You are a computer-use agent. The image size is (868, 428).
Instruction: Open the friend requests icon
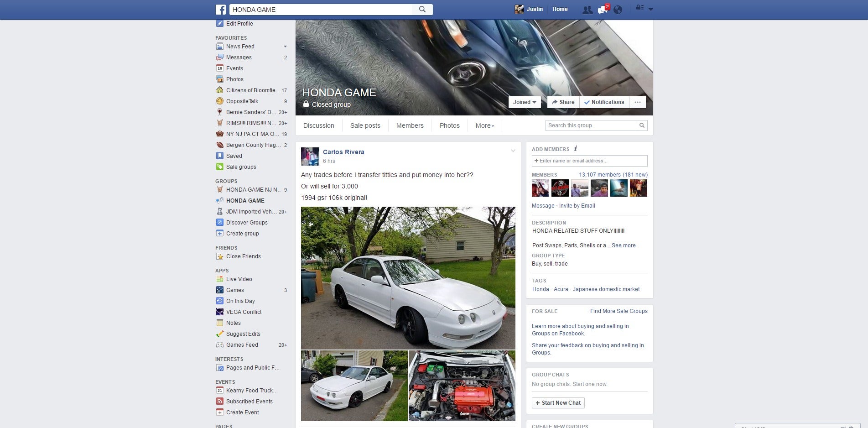[x=587, y=10]
